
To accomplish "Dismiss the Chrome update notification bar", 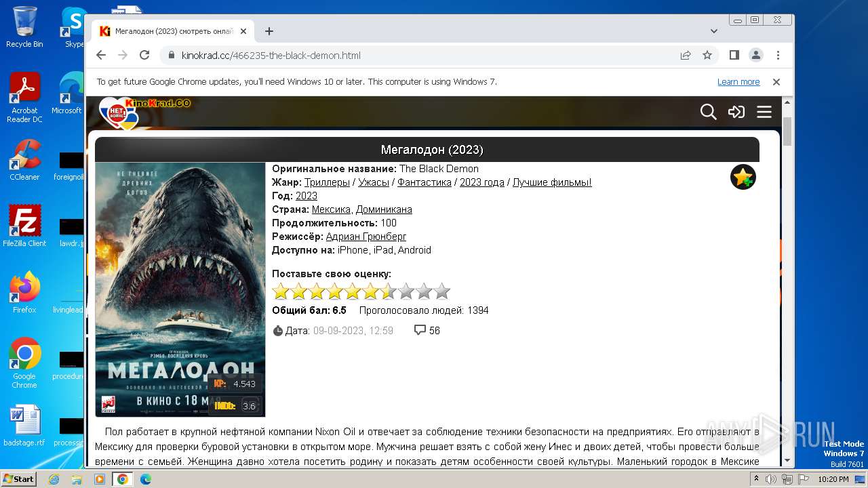I will (x=776, y=81).
